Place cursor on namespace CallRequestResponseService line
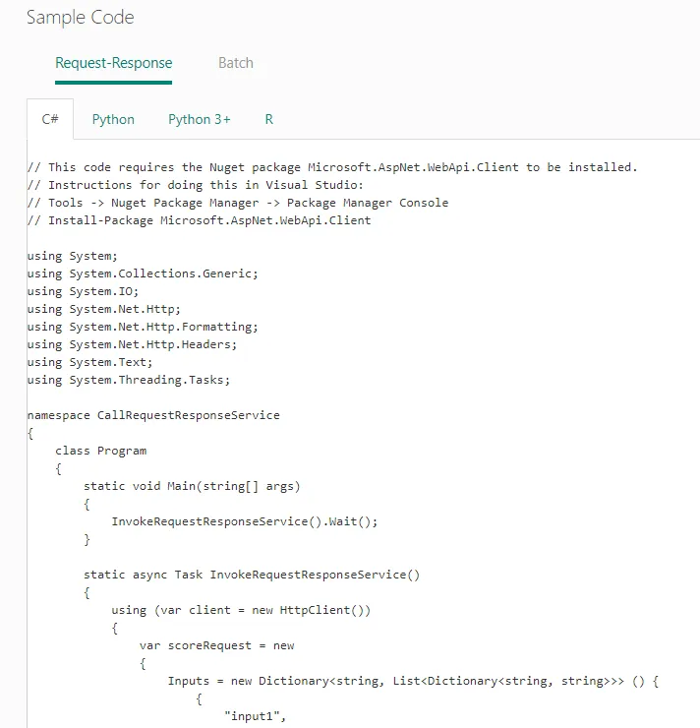 coord(153,415)
